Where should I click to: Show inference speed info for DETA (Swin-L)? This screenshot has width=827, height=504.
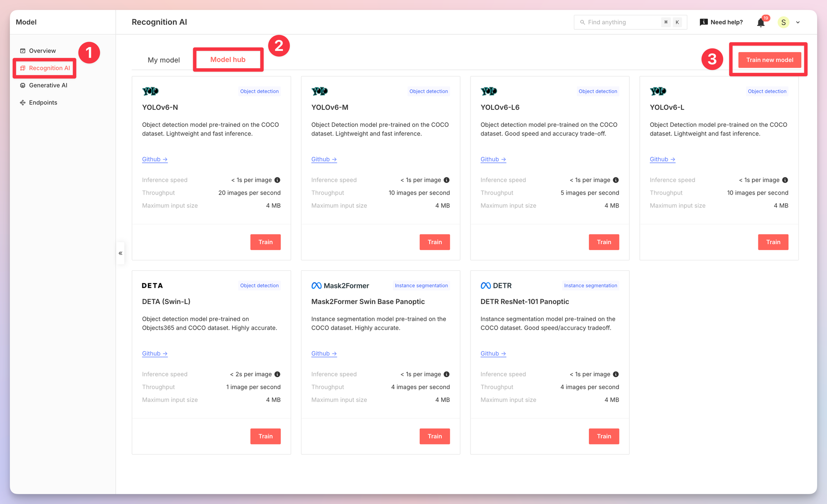(x=277, y=374)
